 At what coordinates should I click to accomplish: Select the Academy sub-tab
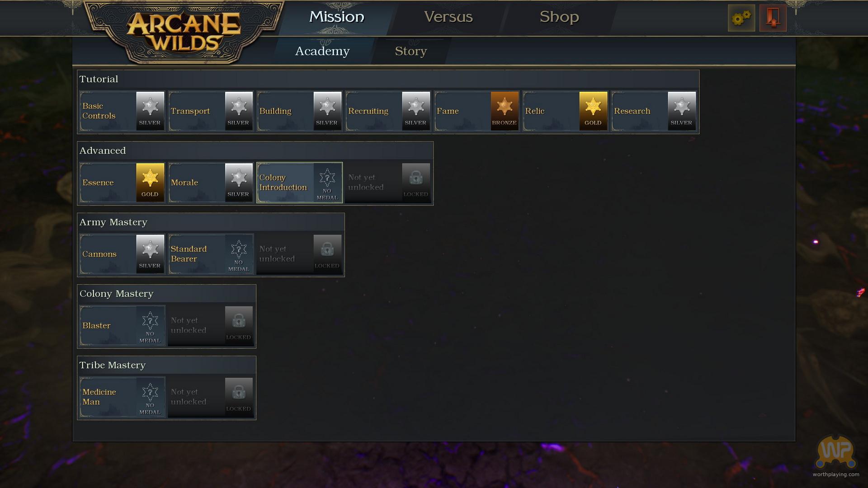[322, 51]
